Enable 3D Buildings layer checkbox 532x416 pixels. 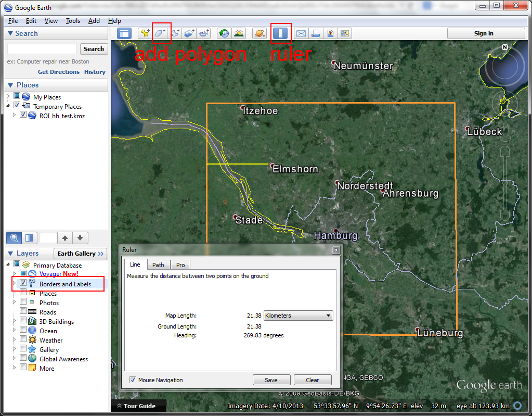point(23,320)
